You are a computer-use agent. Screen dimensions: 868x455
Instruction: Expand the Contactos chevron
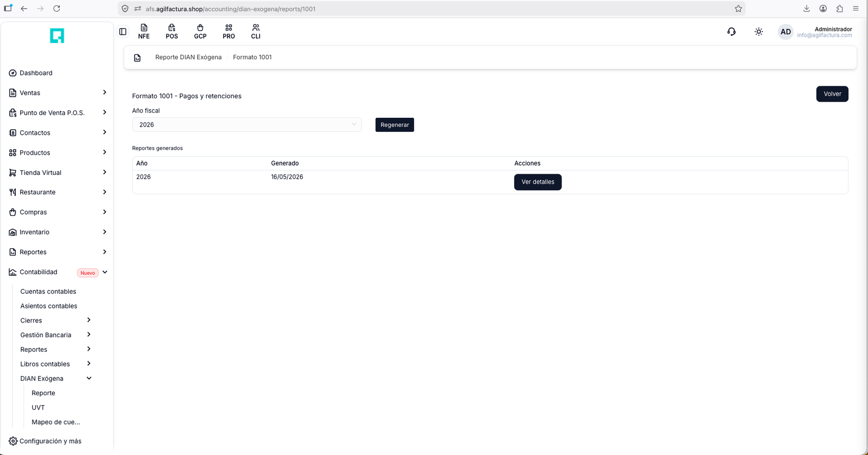click(105, 132)
